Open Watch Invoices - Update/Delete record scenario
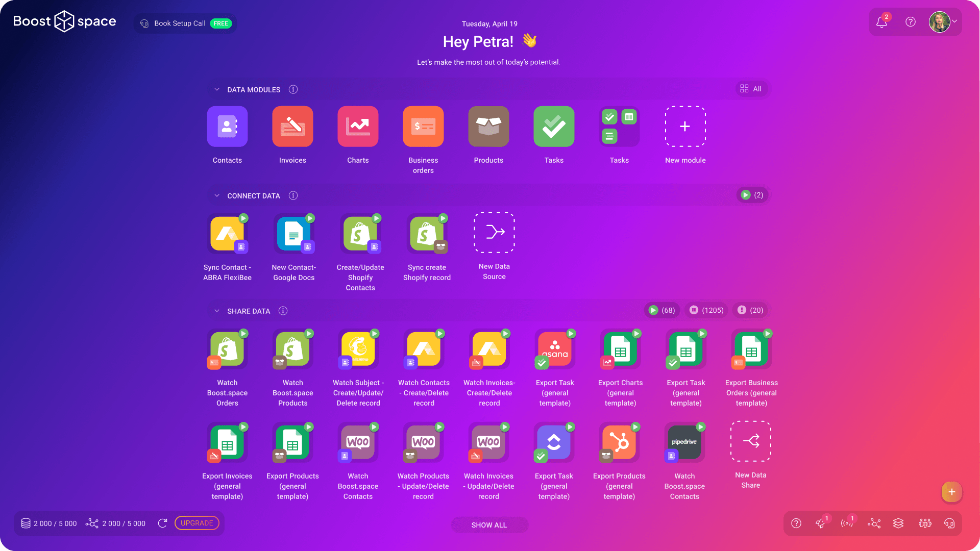Image resolution: width=980 pixels, height=551 pixels. pos(488,442)
